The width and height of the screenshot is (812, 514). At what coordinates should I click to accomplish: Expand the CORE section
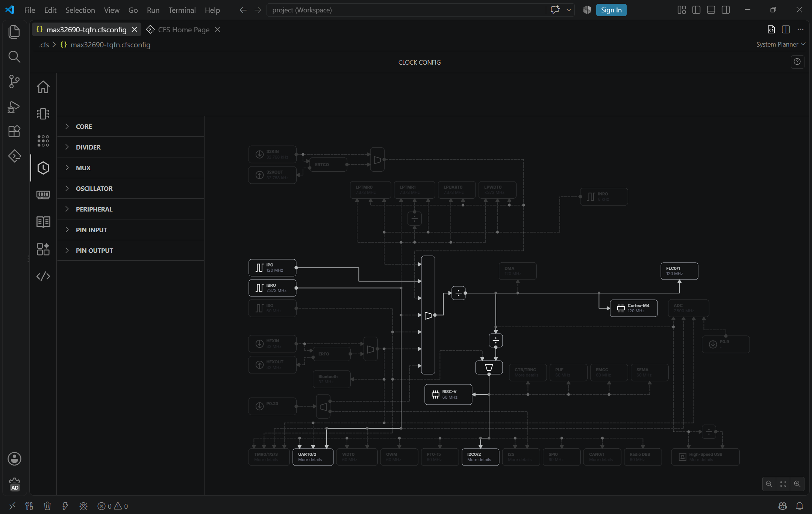coord(131,127)
